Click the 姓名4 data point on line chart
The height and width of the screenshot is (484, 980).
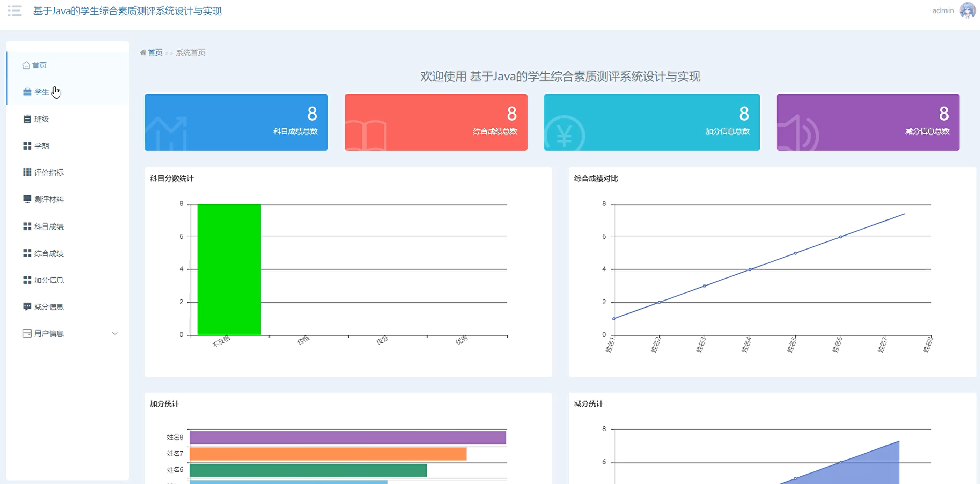[750, 270]
